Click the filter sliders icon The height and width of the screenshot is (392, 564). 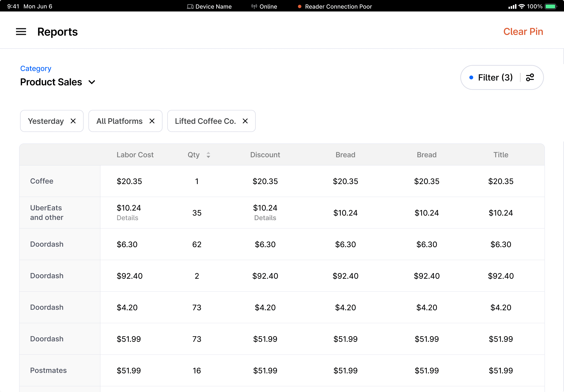tap(530, 78)
